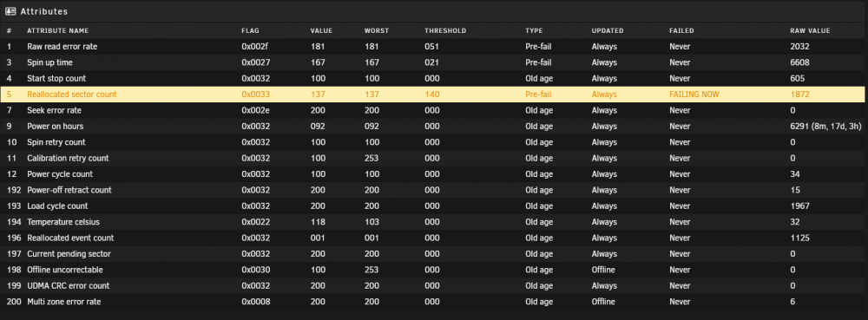Sort by Attribute Name column header
Image resolution: width=868 pixels, height=320 pixels.
click(57, 31)
